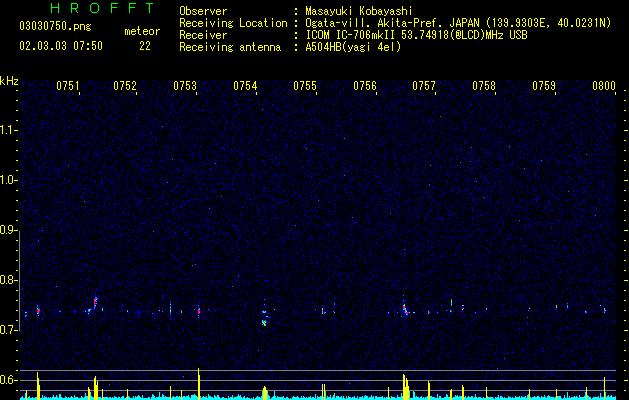629x400 pixels.
Task: Click the 0755 time marker
Action: point(305,86)
